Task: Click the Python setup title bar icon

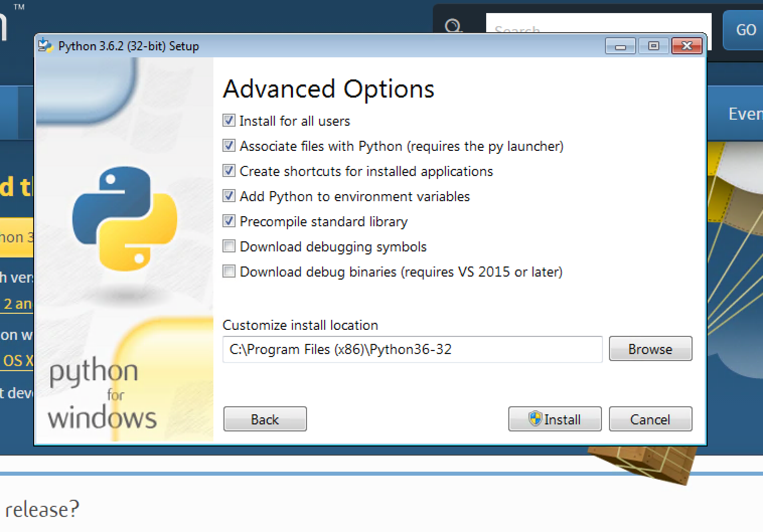Action: tap(46, 46)
